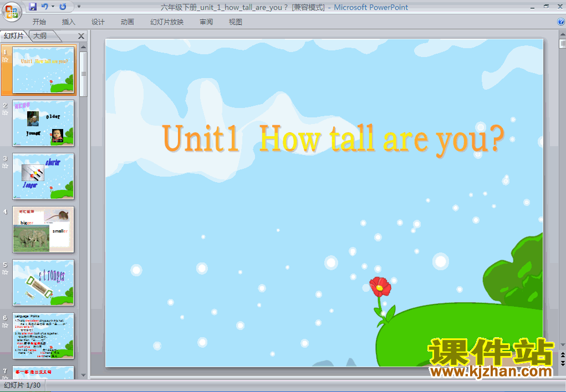Click the red flower on the slide
The width and height of the screenshot is (566, 392).
pos(380,287)
